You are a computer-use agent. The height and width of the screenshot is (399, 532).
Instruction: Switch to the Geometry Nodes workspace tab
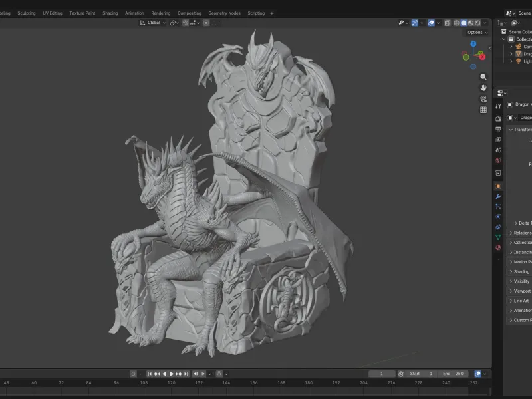click(224, 13)
